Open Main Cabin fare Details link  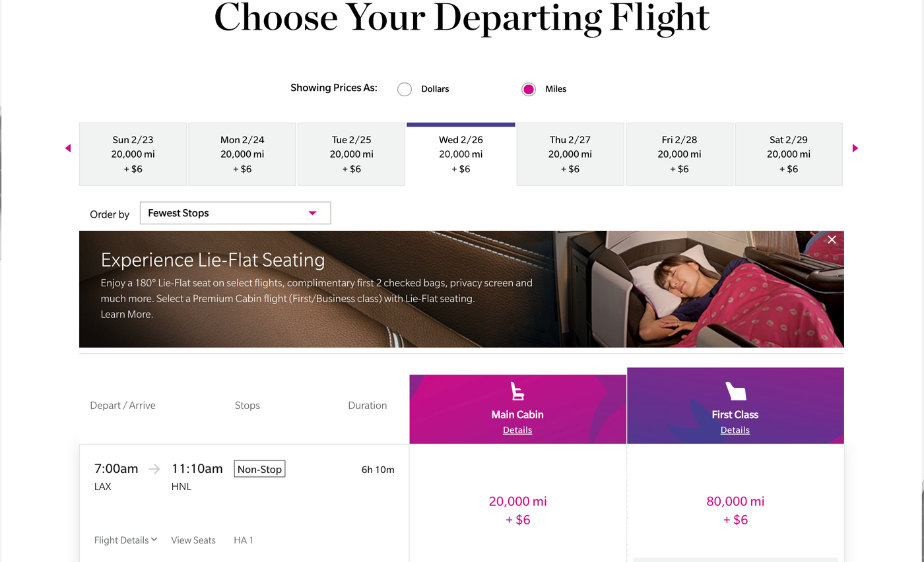pos(517,429)
